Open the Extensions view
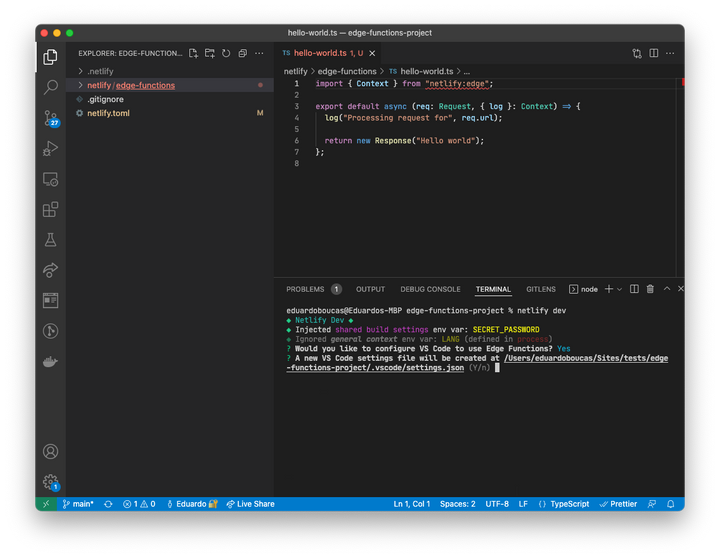 [50, 210]
